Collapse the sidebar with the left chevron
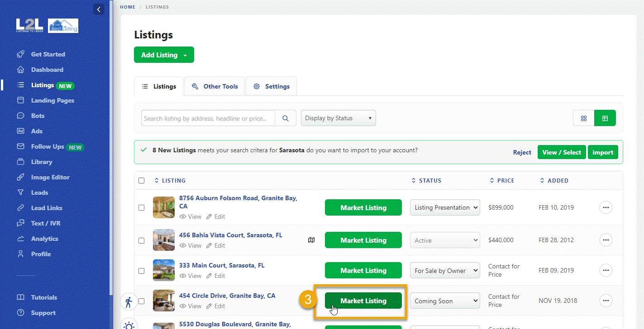Screen dimensions: 644x329 pyautogui.click(x=99, y=9)
